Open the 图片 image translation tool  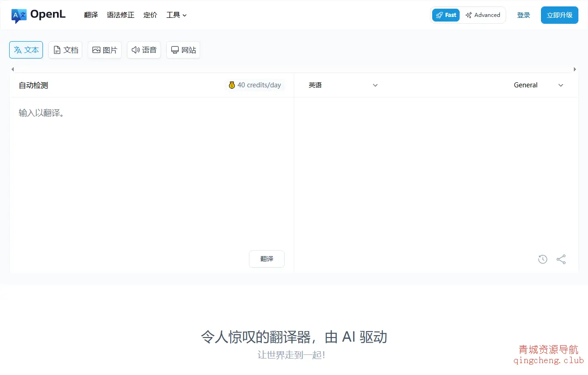(x=104, y=50)
